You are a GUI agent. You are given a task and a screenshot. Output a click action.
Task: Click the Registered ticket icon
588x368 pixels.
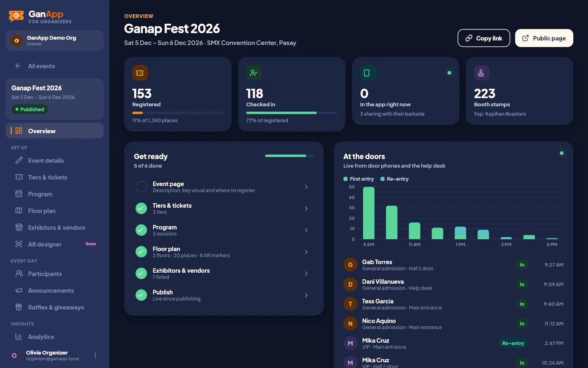click(140, 73)
